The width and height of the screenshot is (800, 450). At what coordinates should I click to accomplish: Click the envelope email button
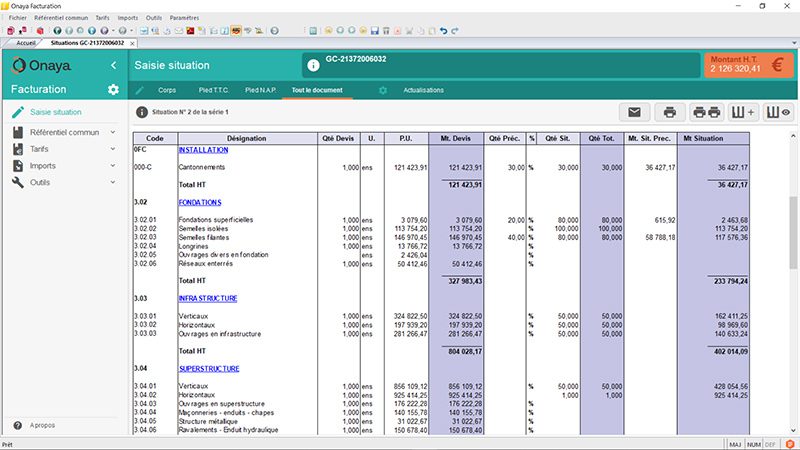(x=636, y=112)
